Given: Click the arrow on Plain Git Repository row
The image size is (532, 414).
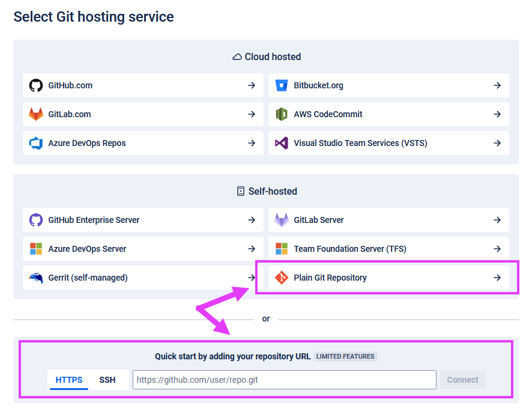Looking at the screenshot, I should pyautogui.click(x=497, y=278).
